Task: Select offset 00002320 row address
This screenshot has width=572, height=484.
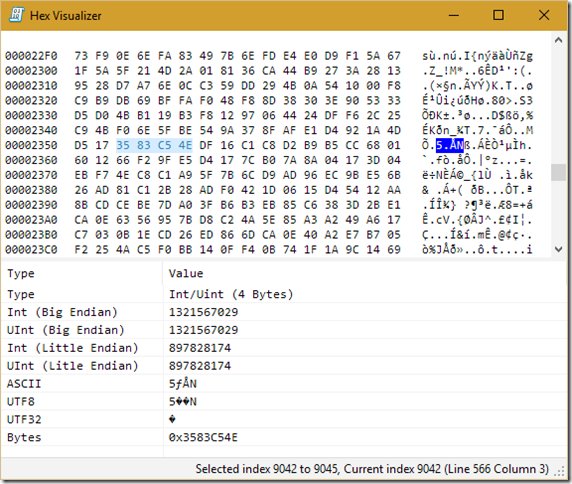Action: point(31,100)
